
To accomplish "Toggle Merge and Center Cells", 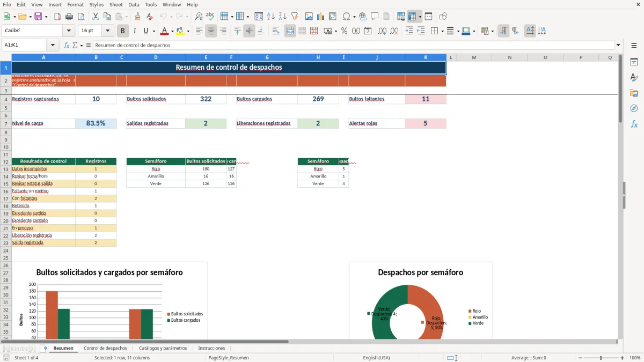I will [290, 31].
